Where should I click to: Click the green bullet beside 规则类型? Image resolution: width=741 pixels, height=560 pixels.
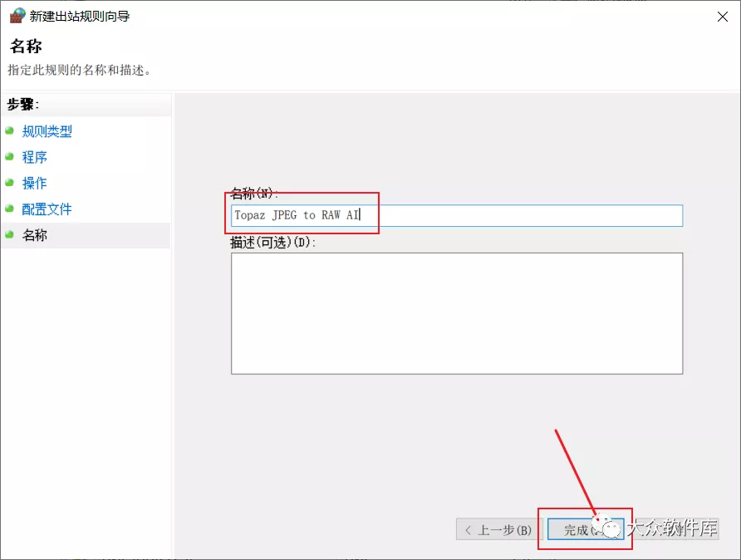coord(9,131)
